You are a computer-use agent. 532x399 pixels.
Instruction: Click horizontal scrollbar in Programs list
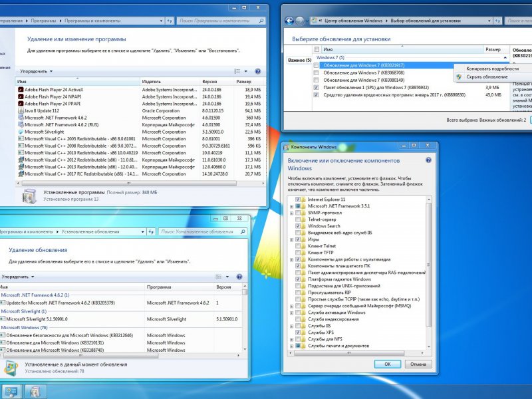pyautogui.click(x=129, y=184)
